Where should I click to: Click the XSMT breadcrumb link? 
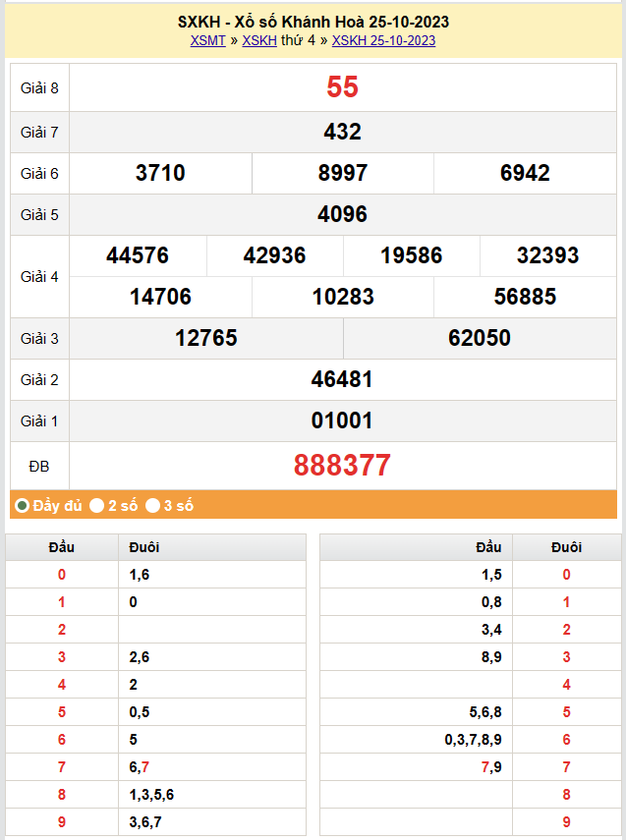pos(207,40)
